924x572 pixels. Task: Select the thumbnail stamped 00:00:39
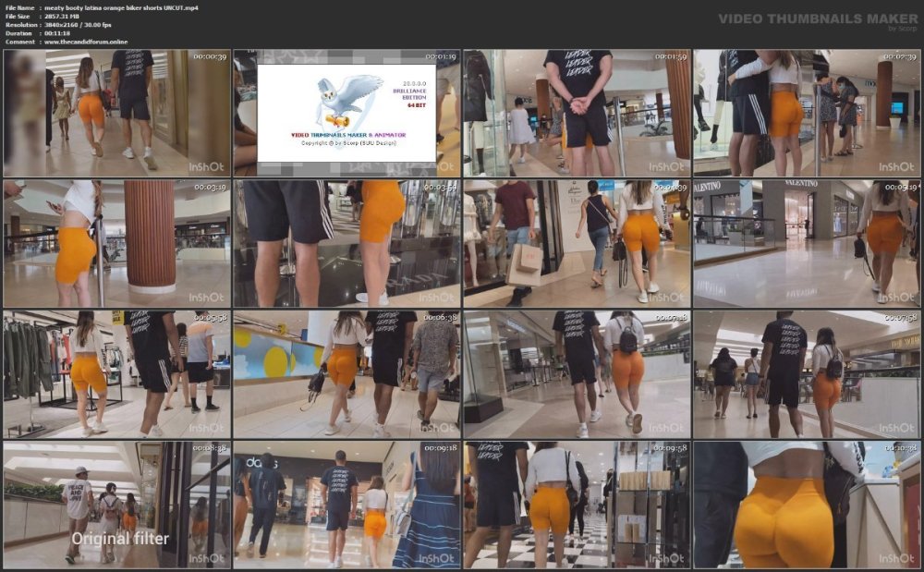coord(116,113)
